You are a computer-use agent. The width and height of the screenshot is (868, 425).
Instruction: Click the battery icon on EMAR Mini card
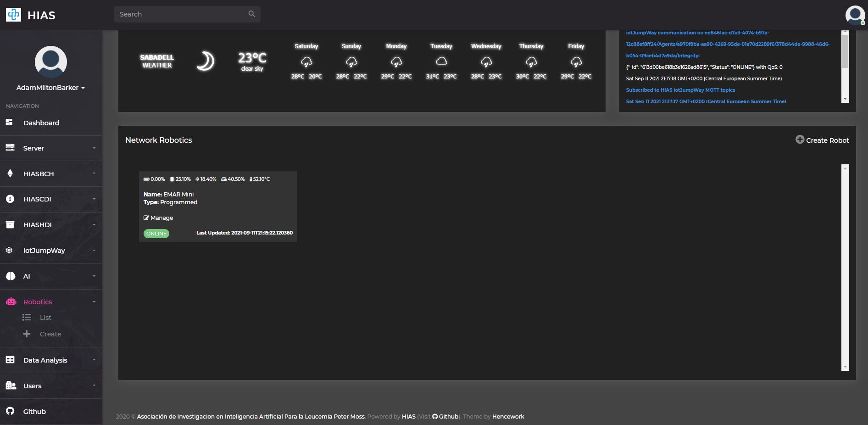pyautogui.click(x=146, y=179)
